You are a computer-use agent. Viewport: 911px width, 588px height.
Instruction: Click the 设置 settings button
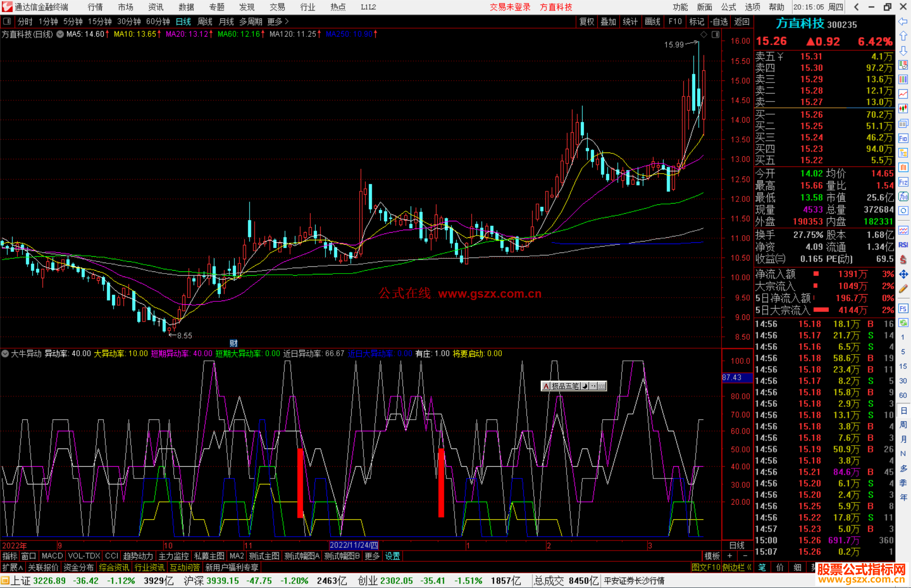coord(392,556)
